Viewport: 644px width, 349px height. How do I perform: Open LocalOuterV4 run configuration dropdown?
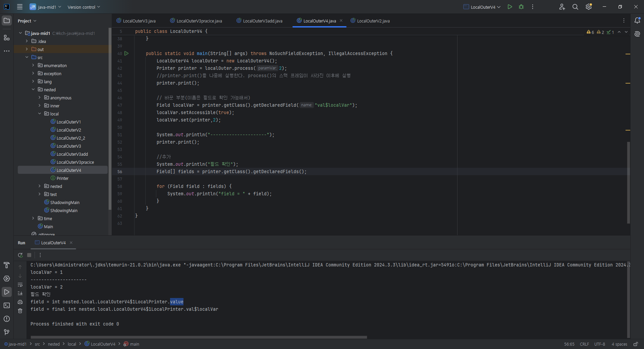point(482,7)
